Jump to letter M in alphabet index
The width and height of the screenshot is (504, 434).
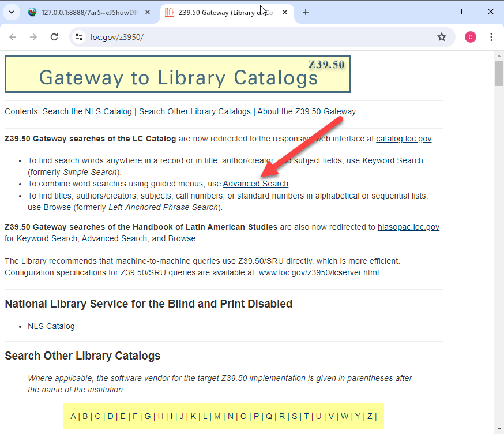(x=217, y=416)
